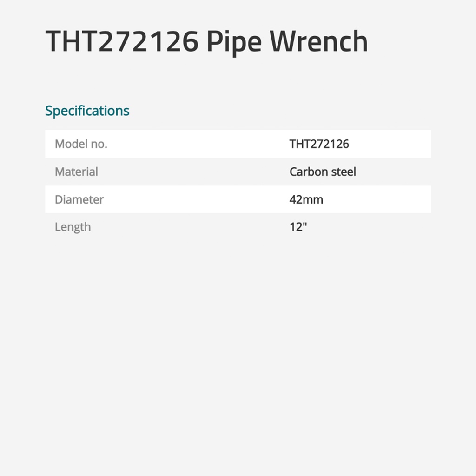
Task: Select the 12" length value
Action: (x=298, y=227)
